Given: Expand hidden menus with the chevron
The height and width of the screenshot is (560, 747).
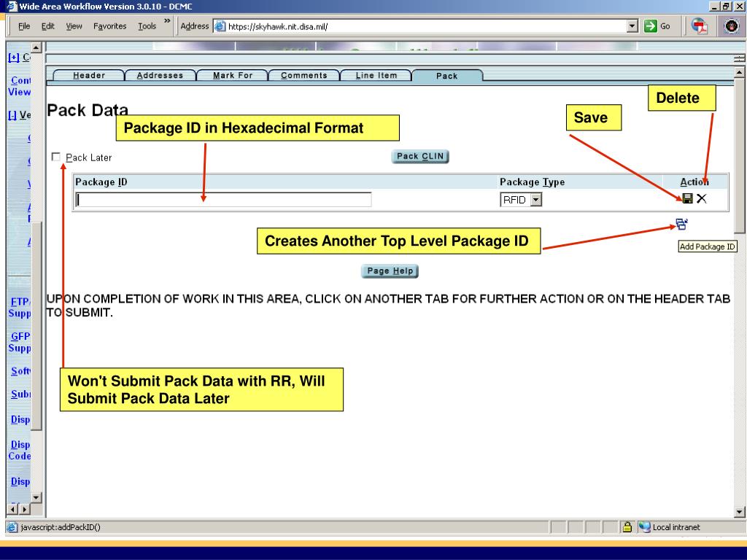Looking at the screenshot, I should pos(167,21).
